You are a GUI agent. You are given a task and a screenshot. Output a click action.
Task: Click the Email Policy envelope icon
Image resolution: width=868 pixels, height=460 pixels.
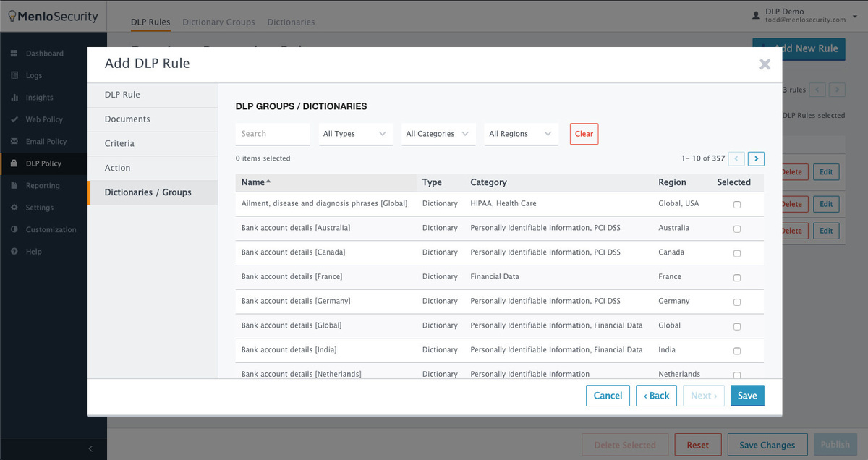(14, 142)
